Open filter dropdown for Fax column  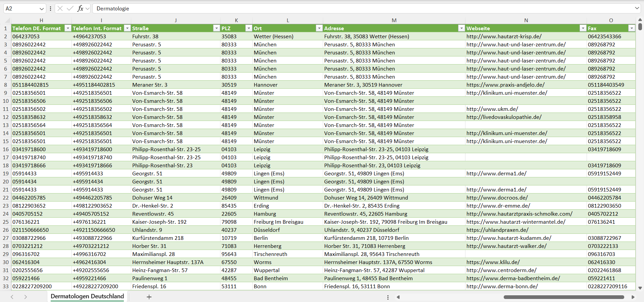coord(632,28)
